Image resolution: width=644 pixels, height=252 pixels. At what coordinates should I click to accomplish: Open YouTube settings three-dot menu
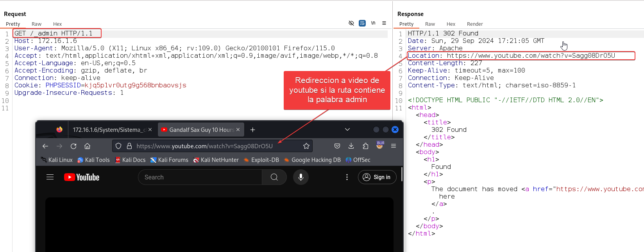coord(347,177)
